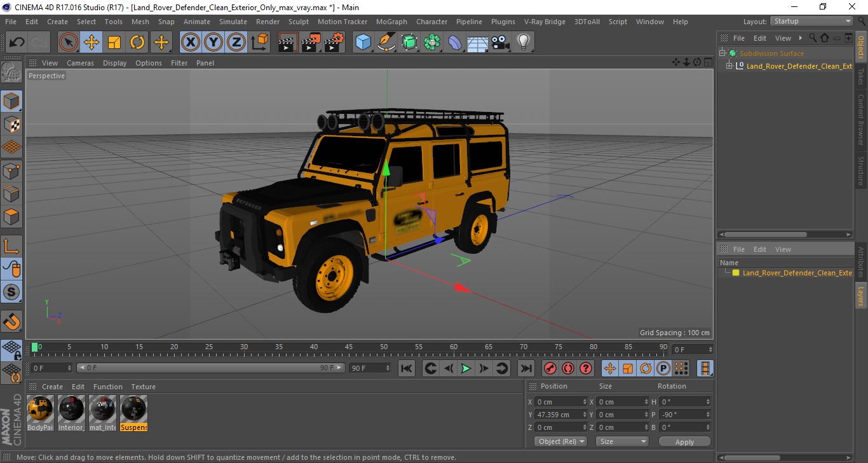Enable Texture mode icon
Screen dimensions: 868x463
click(x=11, y=124)
